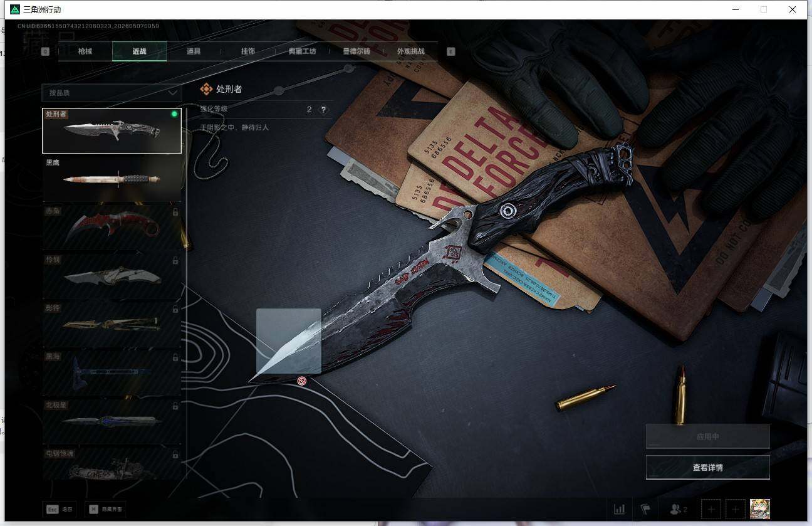Screen dimensions: 812x526
Task: Click the green equipped indicator on 处刑者
Action: (174, 114)
